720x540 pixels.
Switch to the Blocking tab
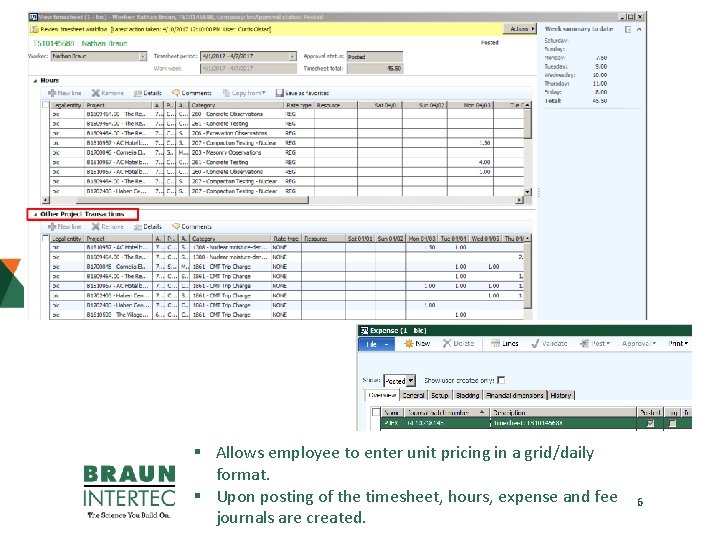point(467,395)
